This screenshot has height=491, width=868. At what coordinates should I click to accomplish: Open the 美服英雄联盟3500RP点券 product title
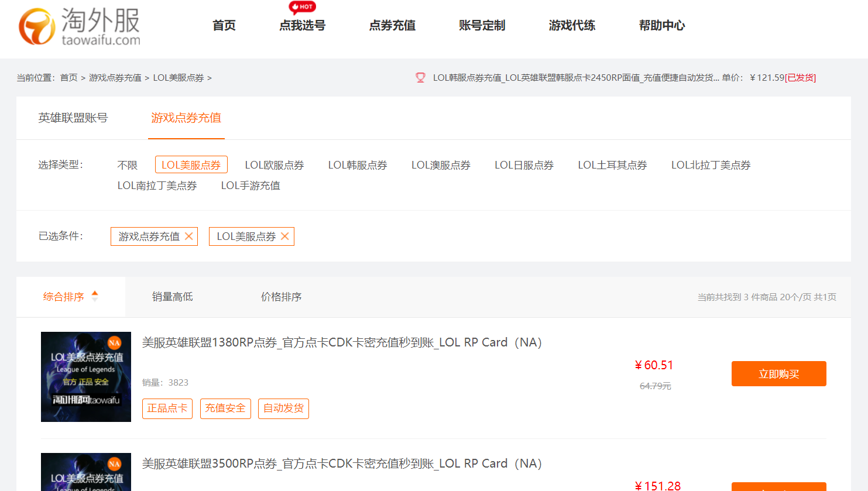pyautogui.click(x=342, y=463)
